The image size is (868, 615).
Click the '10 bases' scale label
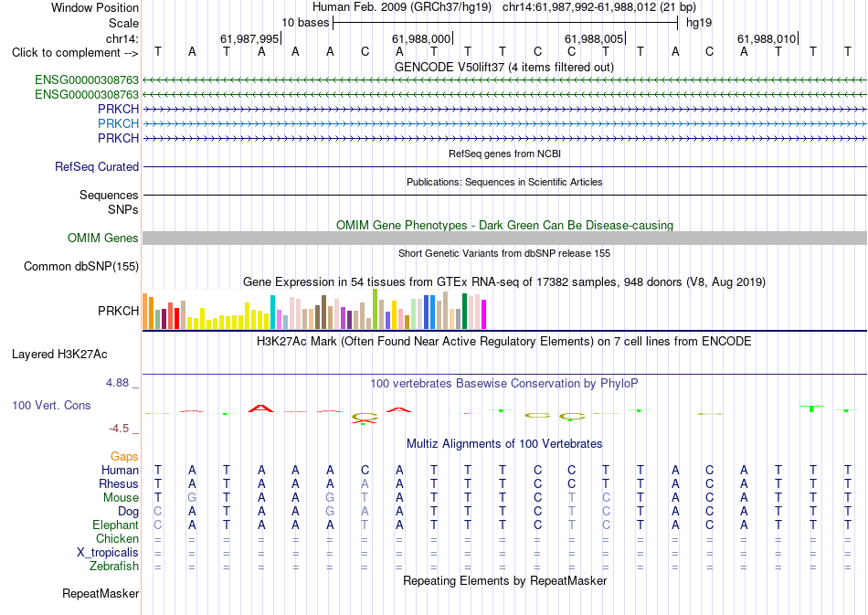click(x=305, y=23)
